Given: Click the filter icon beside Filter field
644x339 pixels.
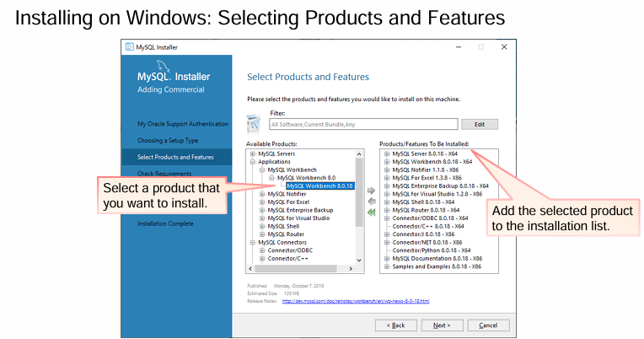Looking at the screenshot, I should coord(254,124).
